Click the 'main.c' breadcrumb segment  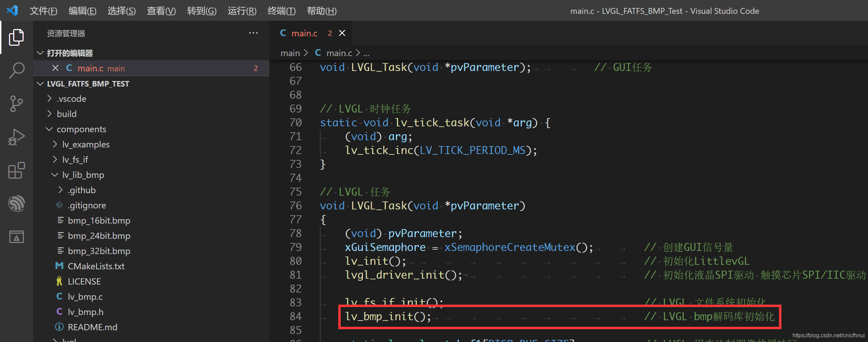tap(339, 53)
